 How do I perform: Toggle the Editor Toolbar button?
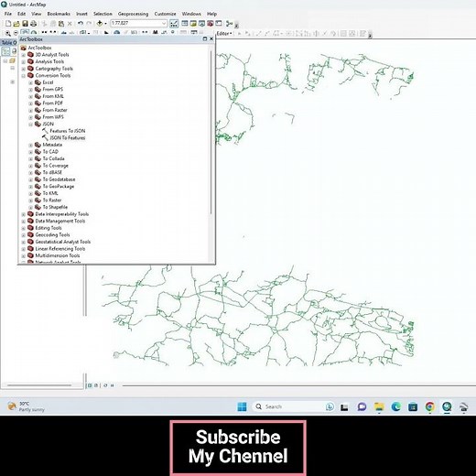click(174, 24)
